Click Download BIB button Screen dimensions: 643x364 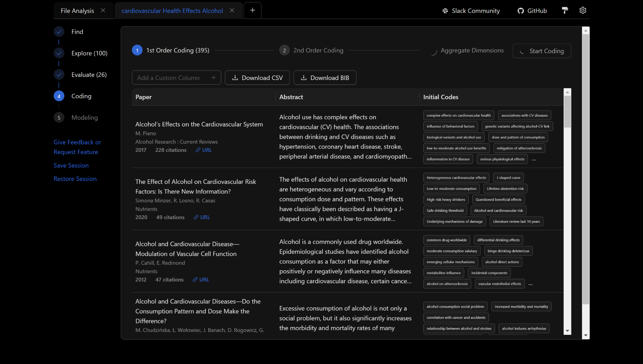coord(325,78)
